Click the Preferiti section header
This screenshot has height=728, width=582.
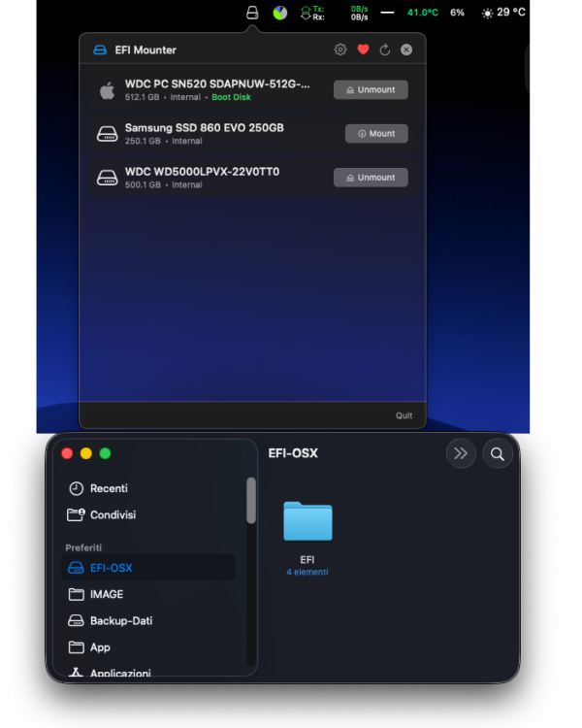[x=83, y=547]
